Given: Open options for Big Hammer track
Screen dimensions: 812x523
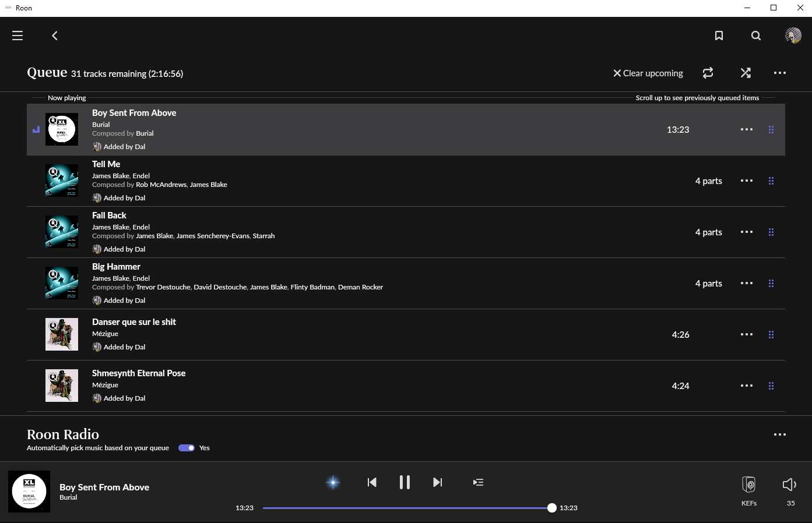Looking at the screenshot, I should coord(747,283).
